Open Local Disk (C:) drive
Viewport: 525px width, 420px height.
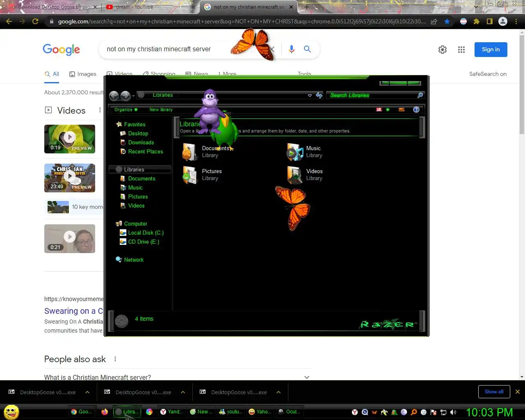coord(146,233)
